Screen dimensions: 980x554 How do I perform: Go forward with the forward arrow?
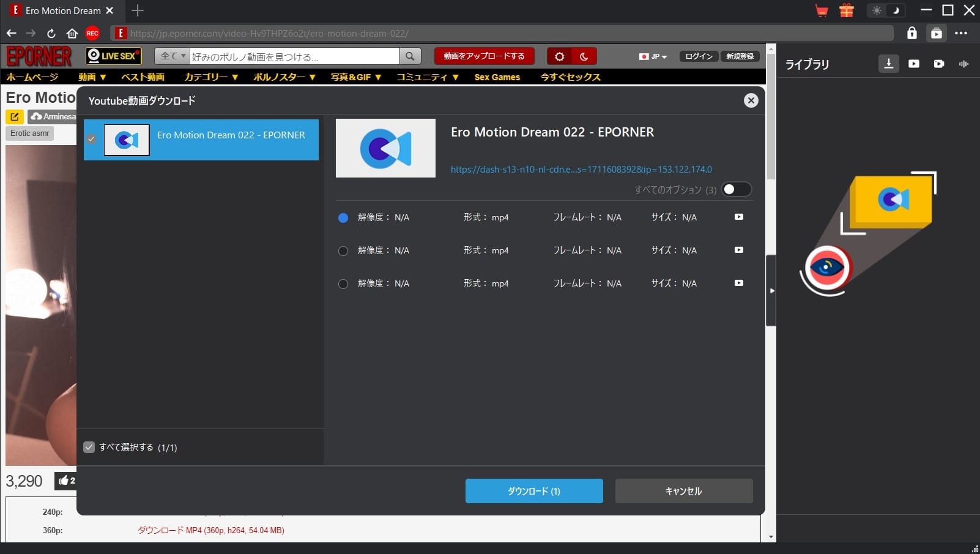click(x=31, y=33)
